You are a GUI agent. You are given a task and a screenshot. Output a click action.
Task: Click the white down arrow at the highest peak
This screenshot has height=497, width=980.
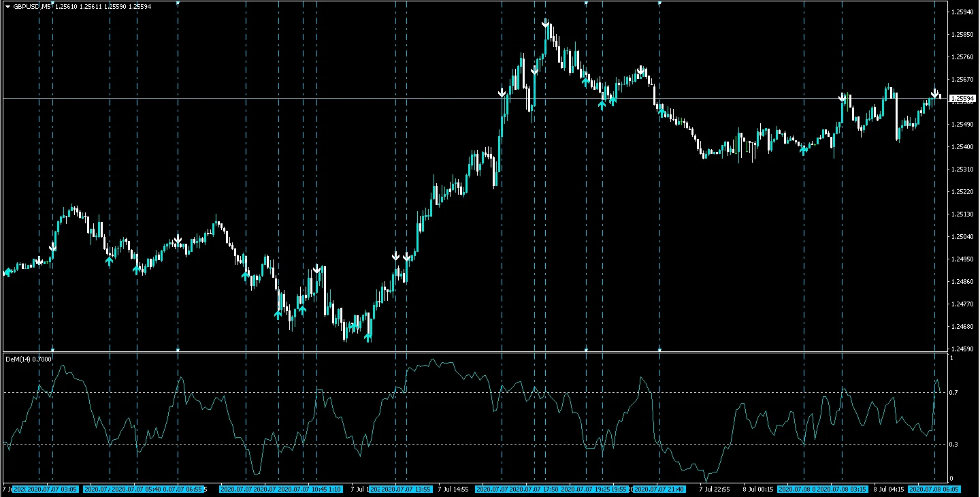click(x=546, y=24)
